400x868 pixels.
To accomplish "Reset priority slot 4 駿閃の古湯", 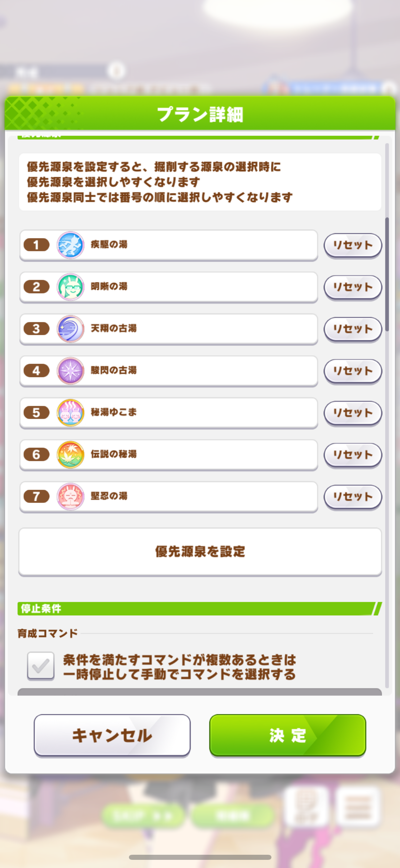I will point(353,371).
